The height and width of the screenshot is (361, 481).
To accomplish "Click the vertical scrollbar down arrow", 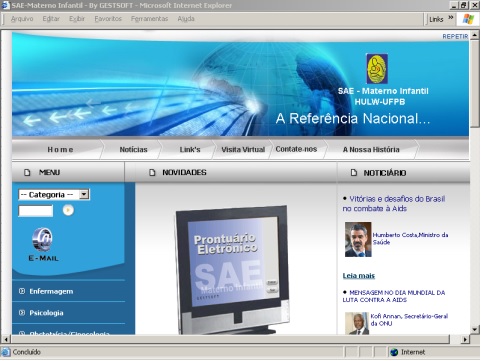I will coord(475,329).
